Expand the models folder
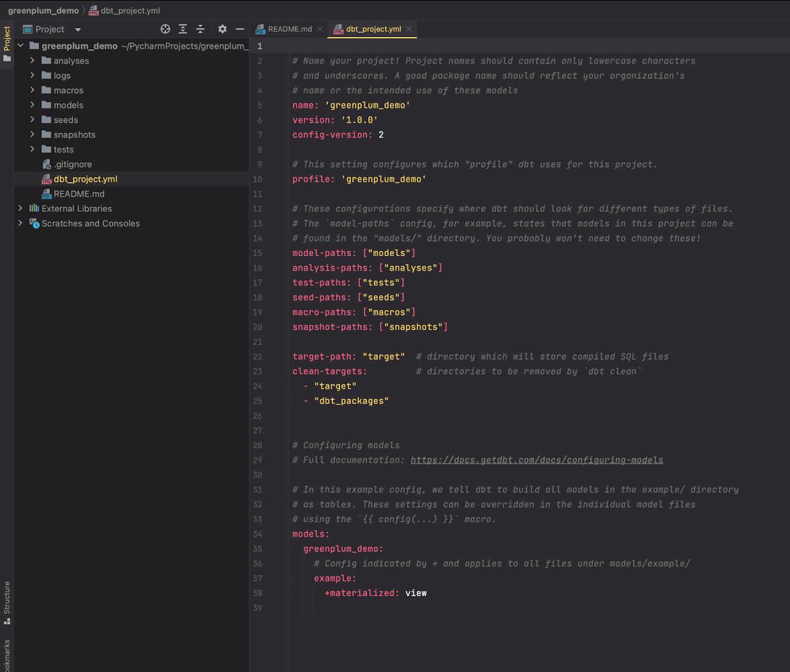 tap(32, 105)
